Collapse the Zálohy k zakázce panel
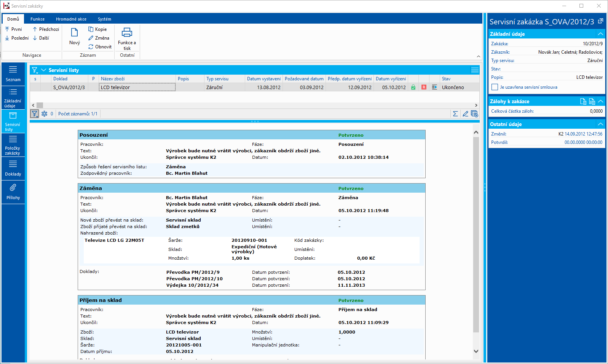This screenshot has width=608, height=364. tap(600, 101)
